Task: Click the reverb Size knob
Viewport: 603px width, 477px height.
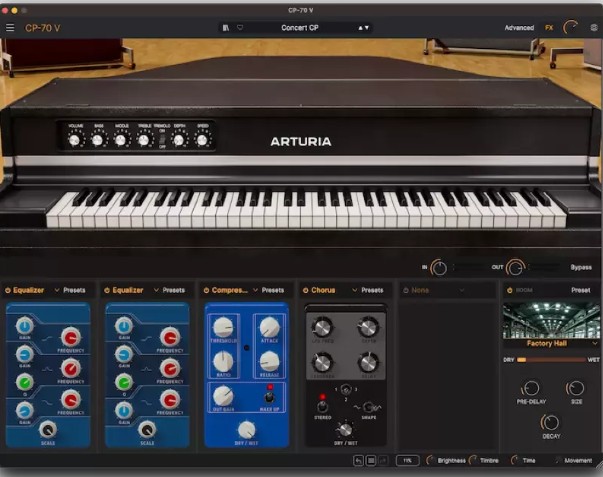Action: tap(576, 389)
